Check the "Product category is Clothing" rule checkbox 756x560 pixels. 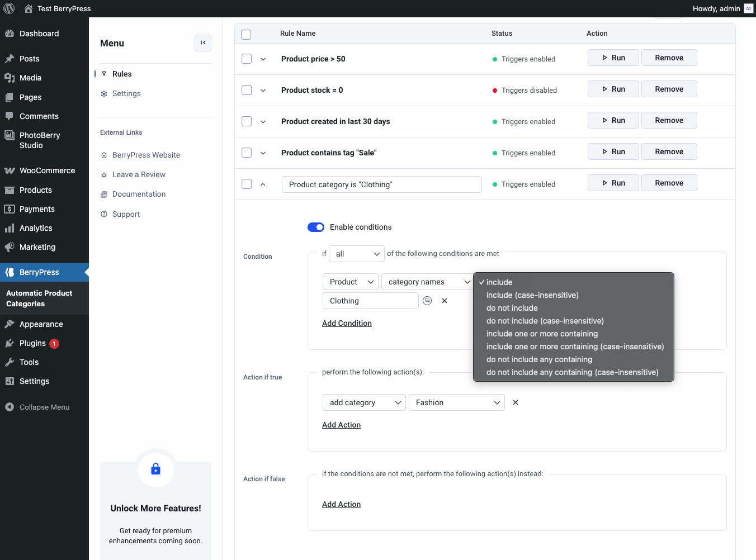[247, 184]
